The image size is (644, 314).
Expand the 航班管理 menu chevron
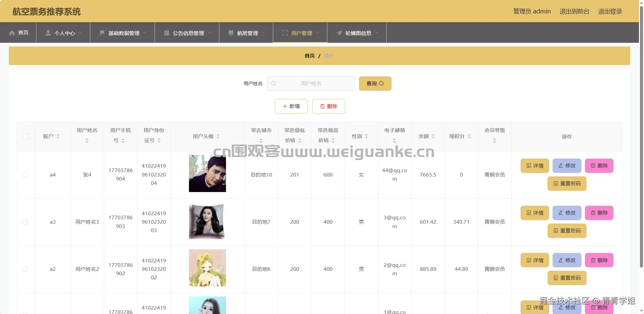[x=263, y=33]
